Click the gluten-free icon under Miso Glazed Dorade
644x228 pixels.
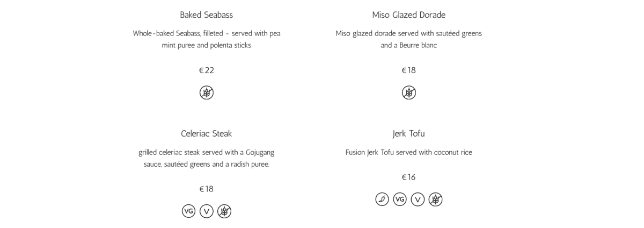[409, 92]
